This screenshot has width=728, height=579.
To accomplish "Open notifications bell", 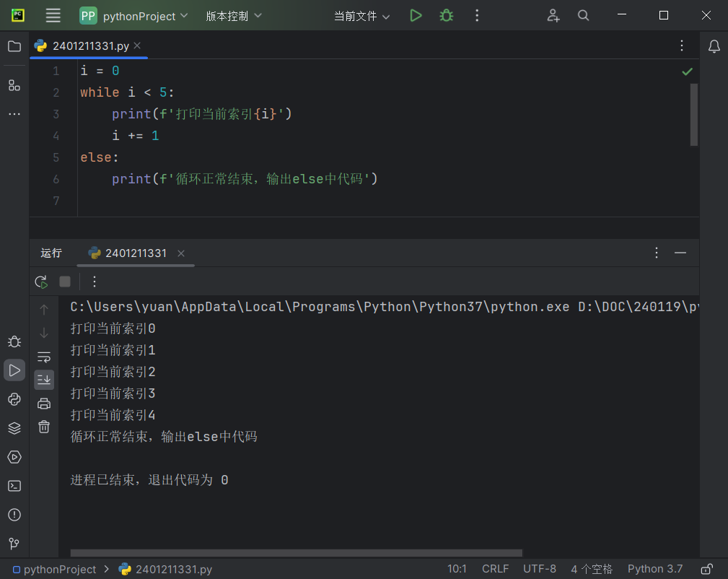I will (714, 46).
